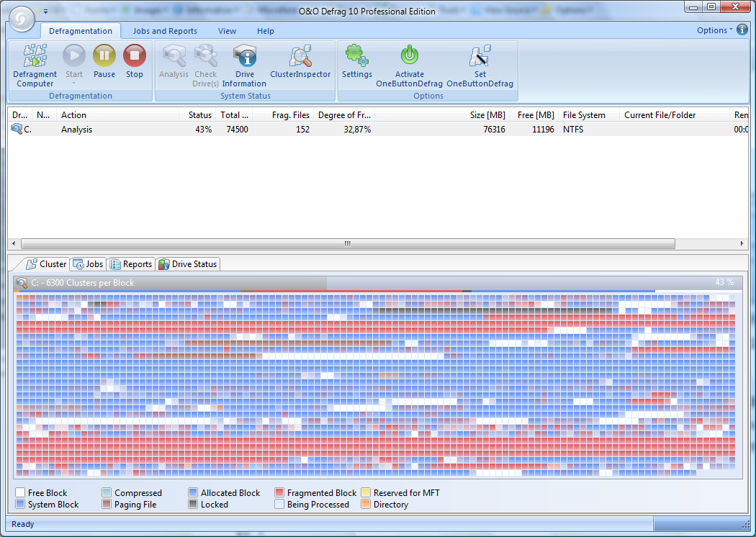
Task: Click the Fragmented Block legend swatch
Action: point(279,492)
